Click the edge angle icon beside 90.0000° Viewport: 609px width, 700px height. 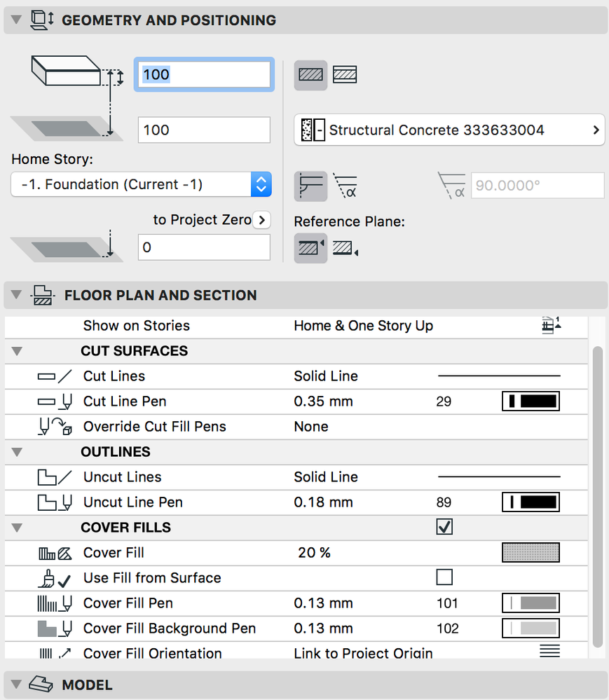[452, 186]
